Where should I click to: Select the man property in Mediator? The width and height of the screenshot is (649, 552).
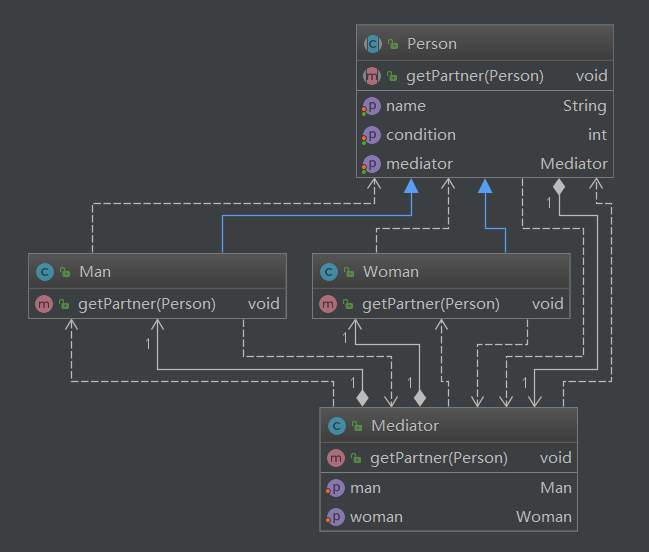[365, 488]
